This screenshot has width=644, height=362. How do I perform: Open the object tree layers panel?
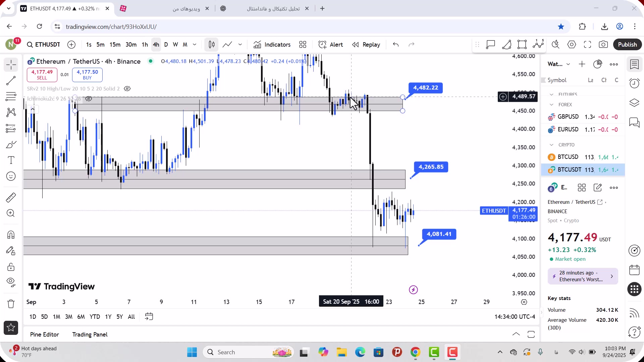pos(634,103)
